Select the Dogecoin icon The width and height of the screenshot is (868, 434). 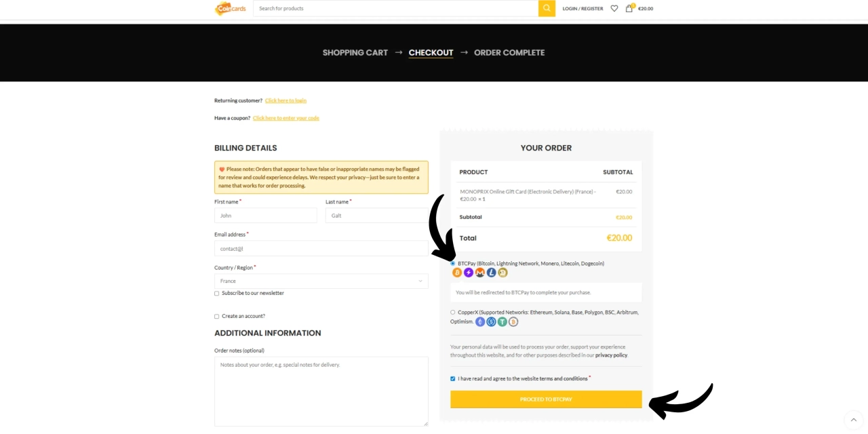[x=502, y=272]
